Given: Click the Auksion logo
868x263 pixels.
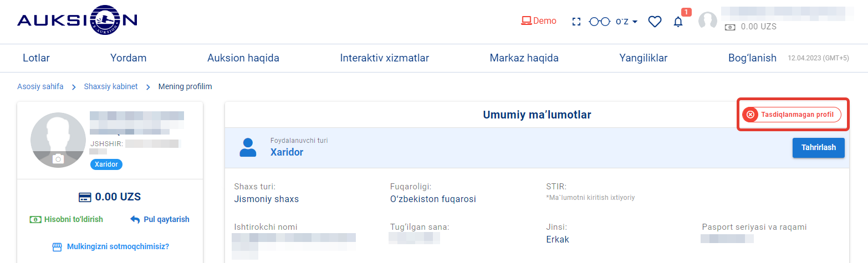Looking at the screenshot, I should tap(77, 21).
